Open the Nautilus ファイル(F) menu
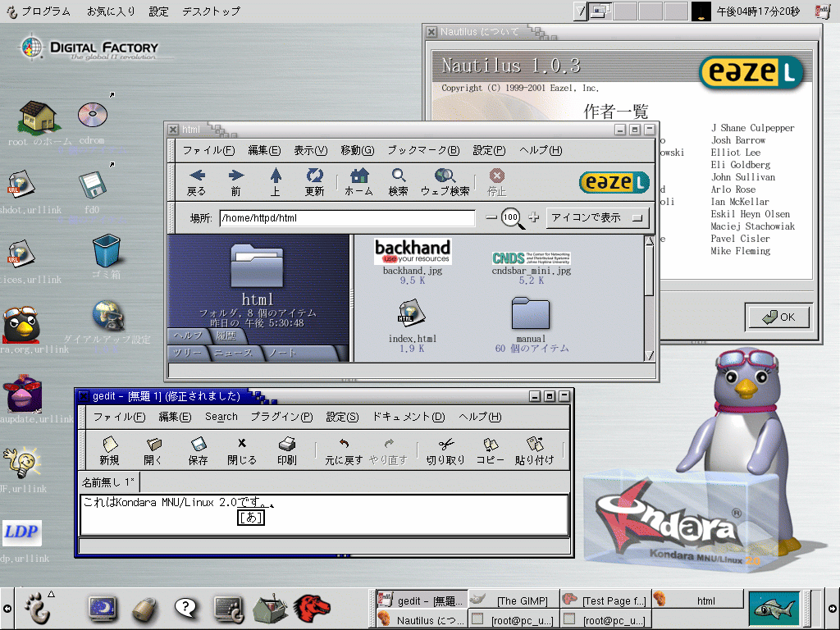The width and height of the screenshot is (840, 630). [x=209, y=150]
